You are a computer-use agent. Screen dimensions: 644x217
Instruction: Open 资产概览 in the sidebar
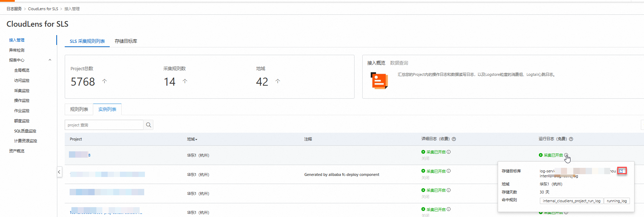pyautogui.click(x=17, y=151)
